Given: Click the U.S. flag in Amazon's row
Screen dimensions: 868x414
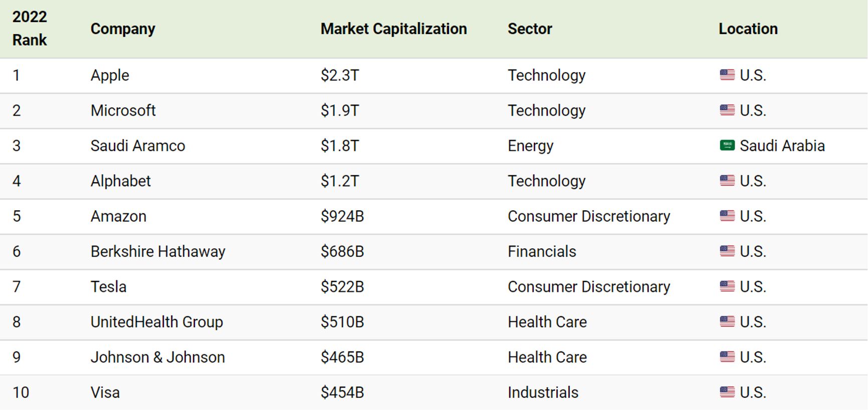Looking at the screenshot, I should click(x=727, y=216).
